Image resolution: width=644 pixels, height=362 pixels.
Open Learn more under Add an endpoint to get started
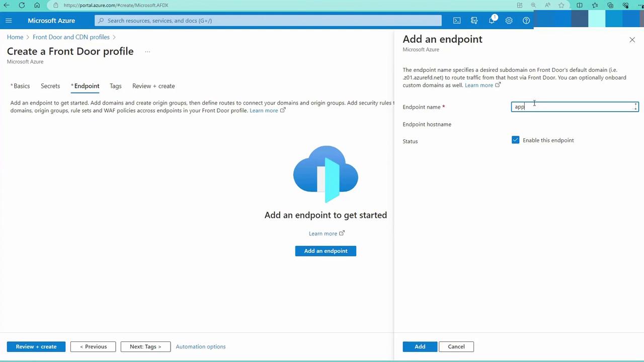click(x=327, y=233)
